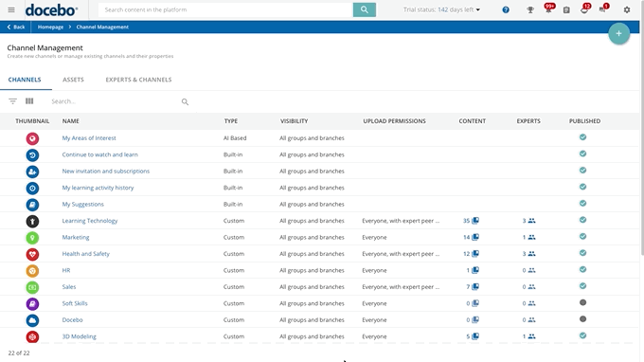The width and height of the screenshot is (644, 362).
Task: Click the teal search magnifier button
Action: (x=365, y=9)
